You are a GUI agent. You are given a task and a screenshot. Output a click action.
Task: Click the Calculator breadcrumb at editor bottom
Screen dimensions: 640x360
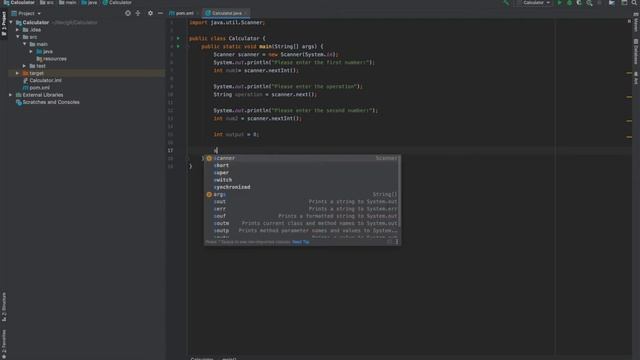202,358
